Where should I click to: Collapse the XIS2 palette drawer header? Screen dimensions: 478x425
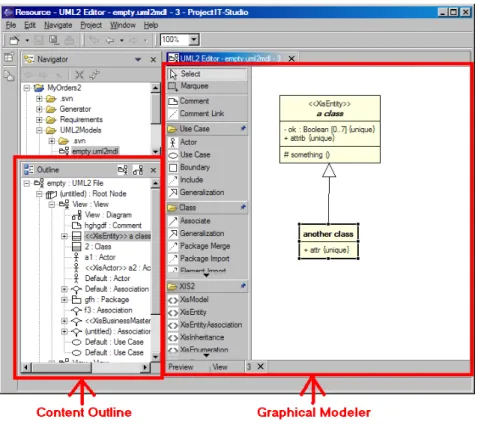point(207,286)
